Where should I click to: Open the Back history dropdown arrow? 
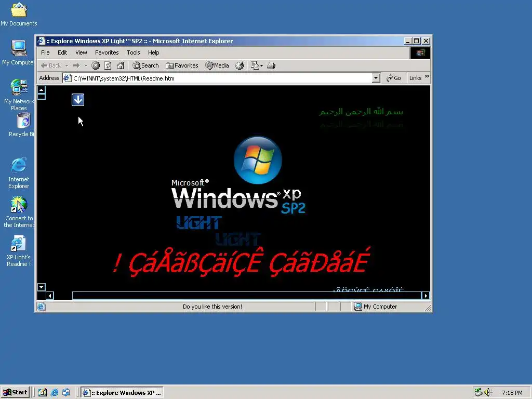(67, 65)
